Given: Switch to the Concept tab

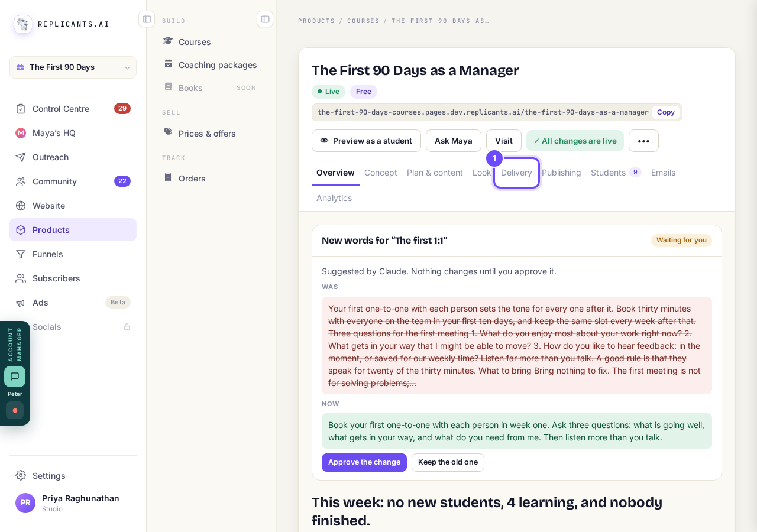Looking at the screenshot, I should pos(381,173).
